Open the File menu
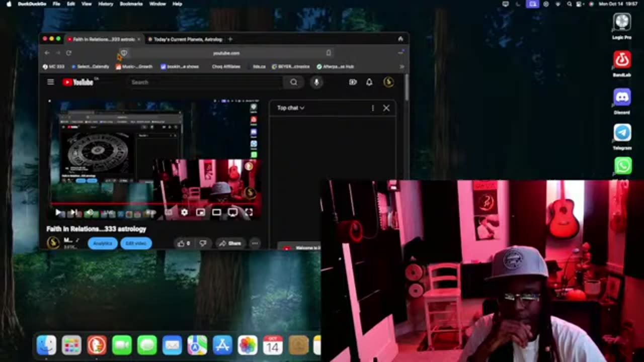This screenshot has height=362, width=644. pos(56,4)
